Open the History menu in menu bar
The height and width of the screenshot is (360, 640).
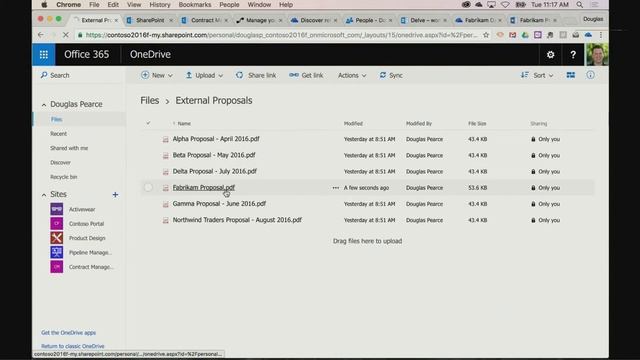[x=160, y=4]
